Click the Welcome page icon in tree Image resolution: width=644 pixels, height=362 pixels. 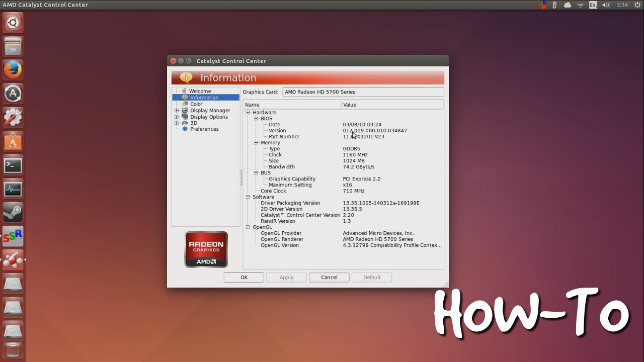coord(184,91)
